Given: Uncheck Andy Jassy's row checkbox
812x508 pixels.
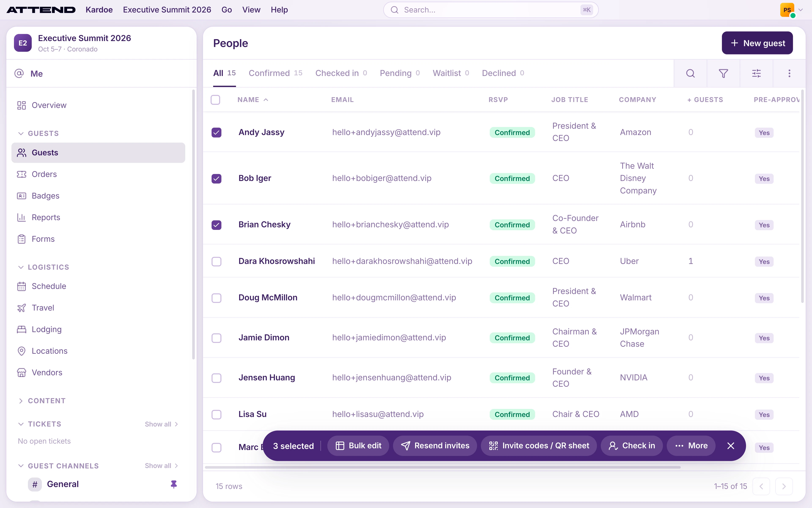Looking at the screenshot, I should coord(216,132).
